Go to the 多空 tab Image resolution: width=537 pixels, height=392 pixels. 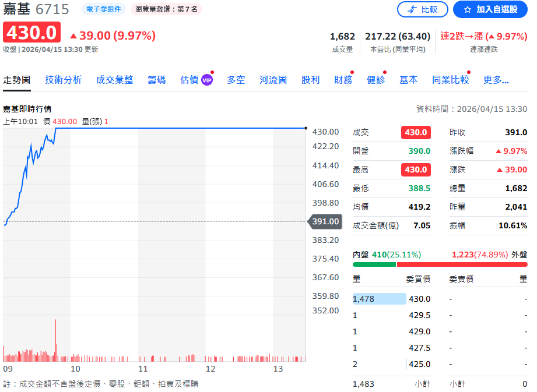pos(236,80)
